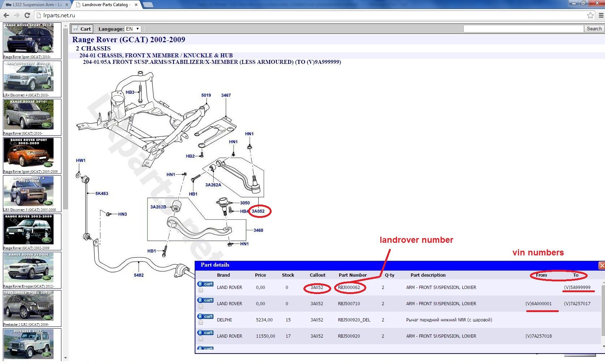The width and height of the screenshot is (605, 364).
Task: Open Range Rover Sport 2010 catalog thumbnail
Action: point(32,41)
